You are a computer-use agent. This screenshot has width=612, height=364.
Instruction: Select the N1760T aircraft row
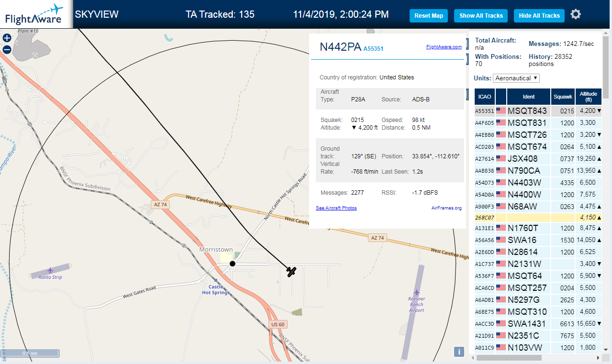pyautogui.click(x=538, y=228)
